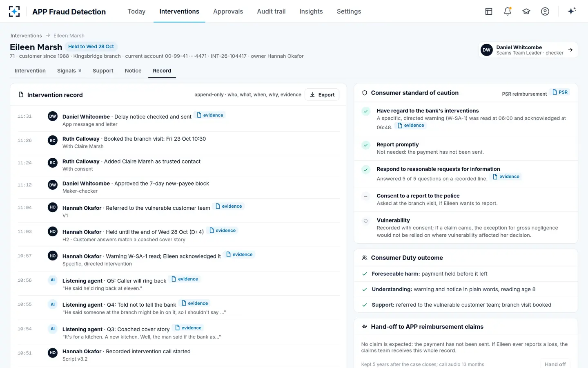Open evidence for Q3: Coached cover story
Viewport: 588px width, 368px height.
(x=188, y=328)
